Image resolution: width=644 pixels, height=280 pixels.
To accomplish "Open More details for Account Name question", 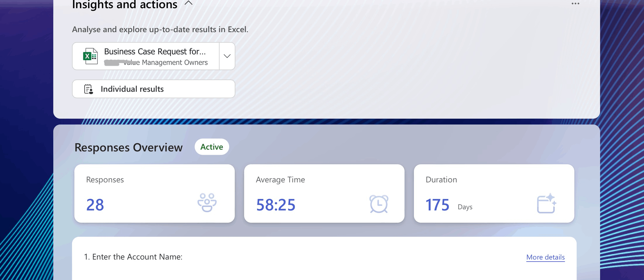I will (545, 257).
